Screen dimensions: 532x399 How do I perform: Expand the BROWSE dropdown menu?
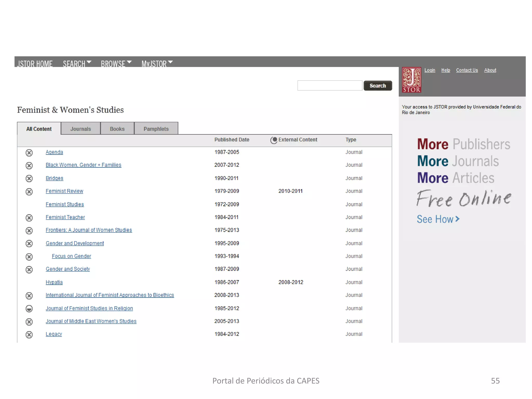116,63
